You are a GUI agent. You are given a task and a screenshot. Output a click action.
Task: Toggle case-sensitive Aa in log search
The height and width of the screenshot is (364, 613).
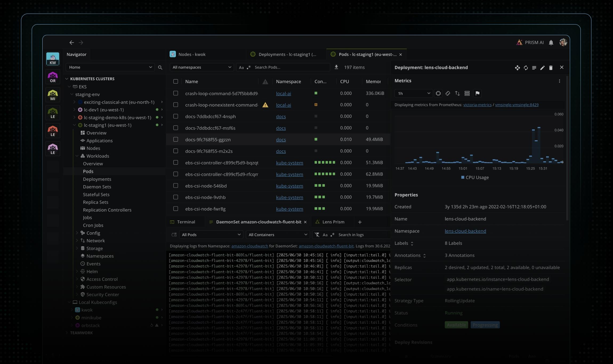(x=325, y=235)
